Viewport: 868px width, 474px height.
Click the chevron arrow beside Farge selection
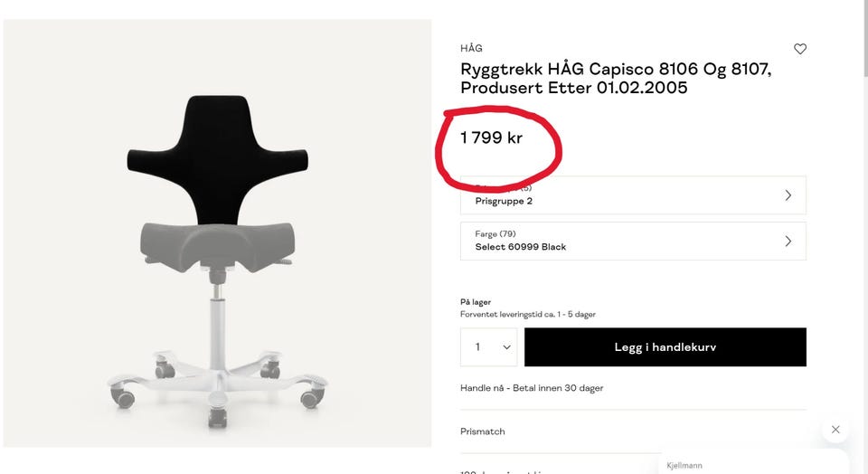tap(788, 242)
